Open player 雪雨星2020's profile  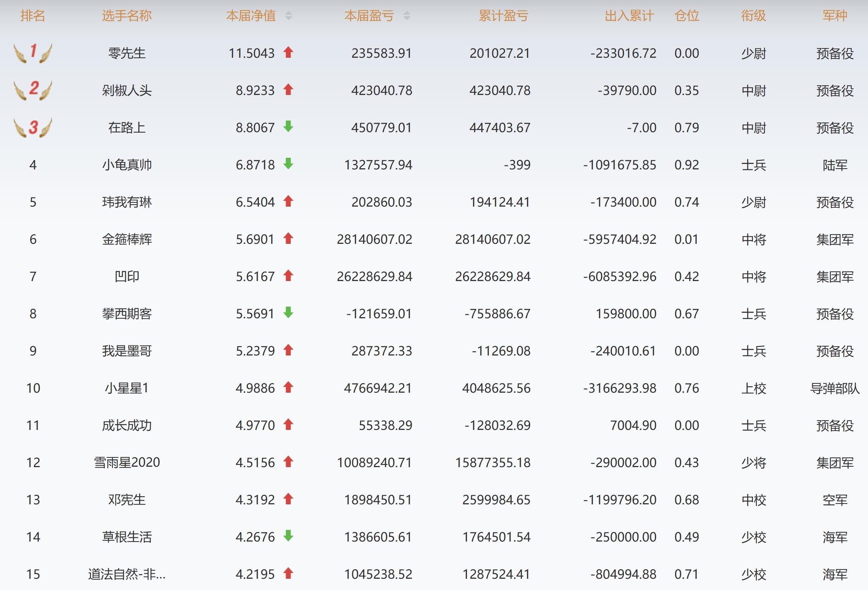[127, 462]
